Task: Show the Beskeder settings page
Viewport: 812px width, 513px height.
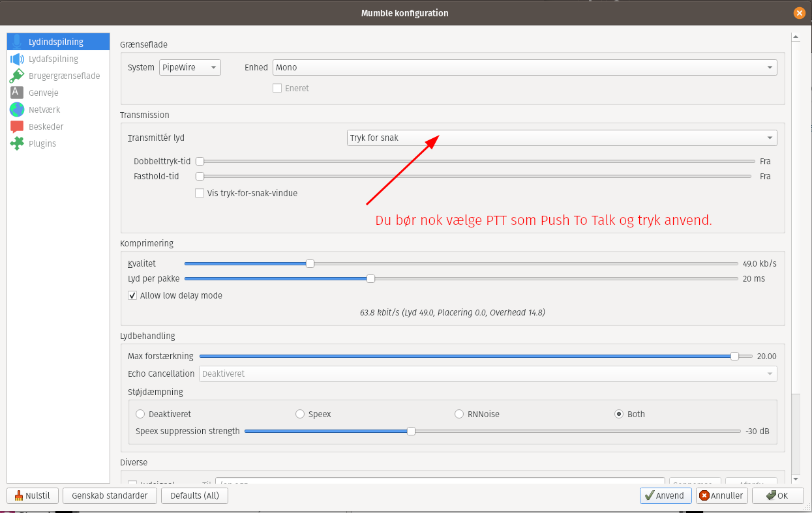Action: 58,126
